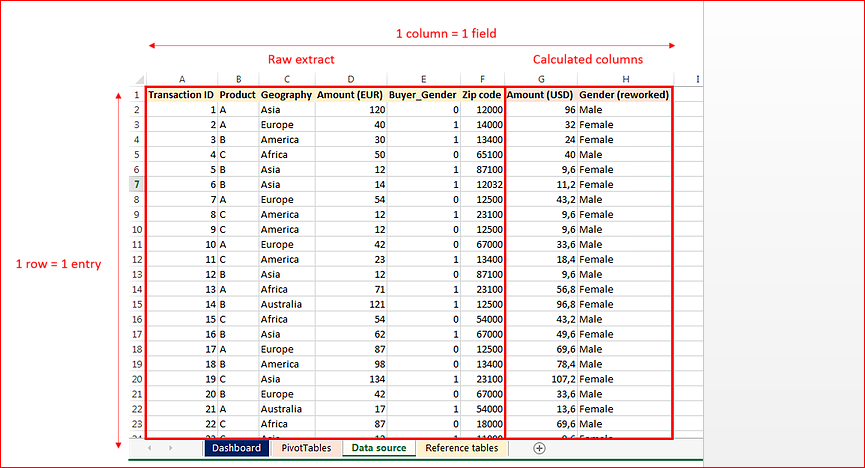
Task: Select the Buyer_Gender header cell
Action: [423, 94]
